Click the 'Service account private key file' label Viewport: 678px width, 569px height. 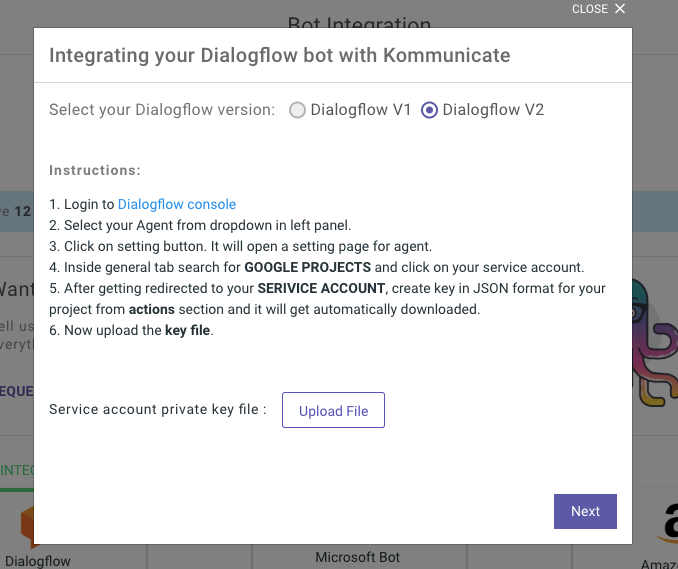point(158,409)
